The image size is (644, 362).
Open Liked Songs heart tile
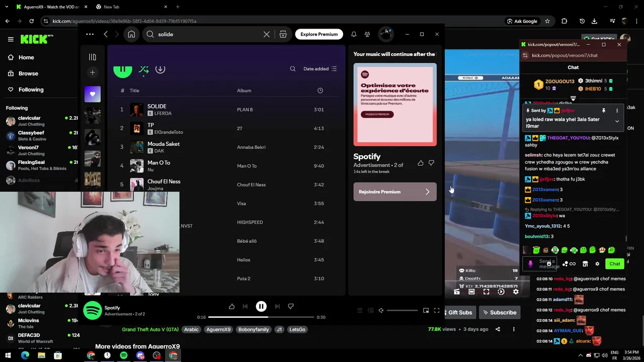93,94
